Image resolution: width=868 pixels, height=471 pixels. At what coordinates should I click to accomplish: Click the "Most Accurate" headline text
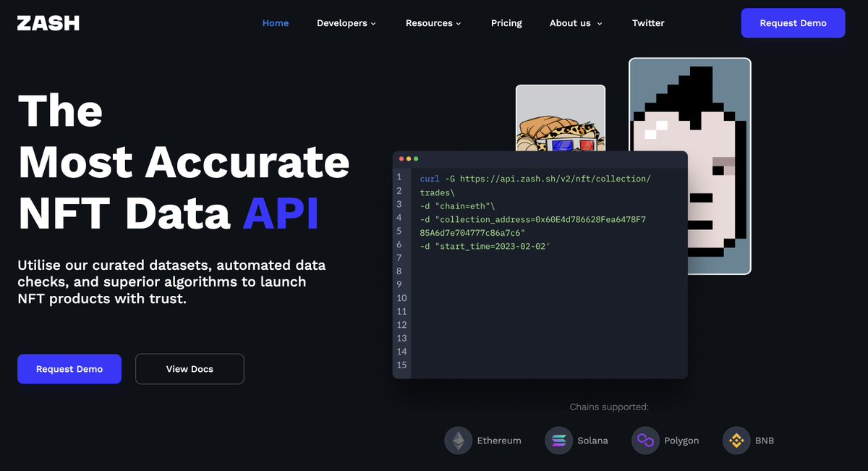point(184,162)
